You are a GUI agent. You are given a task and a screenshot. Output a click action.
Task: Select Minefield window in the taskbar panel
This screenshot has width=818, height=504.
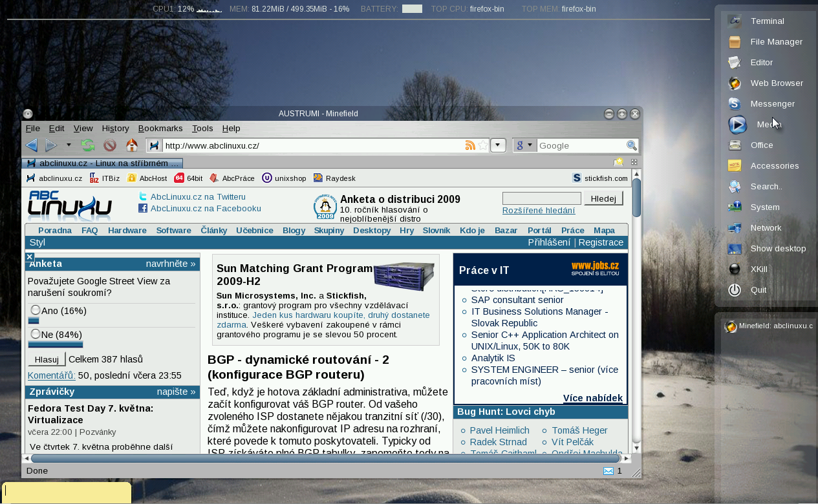click(x=769, y=326)
